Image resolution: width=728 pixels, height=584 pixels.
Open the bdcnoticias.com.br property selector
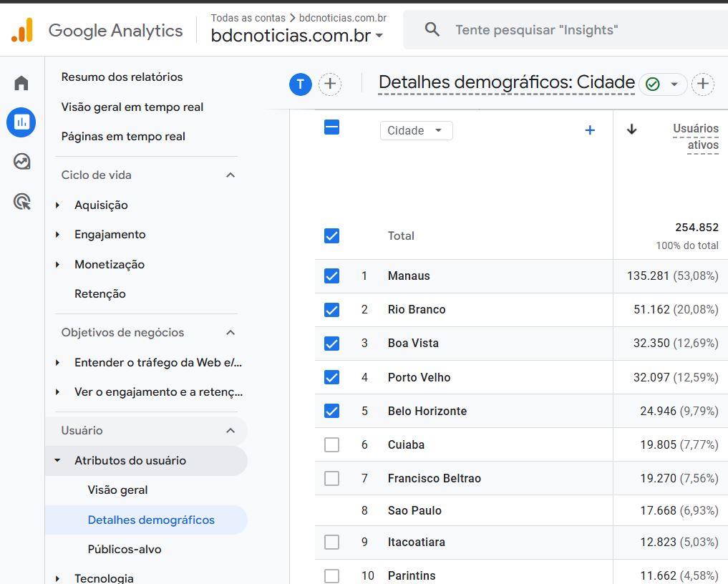click(x=296, y=36)
